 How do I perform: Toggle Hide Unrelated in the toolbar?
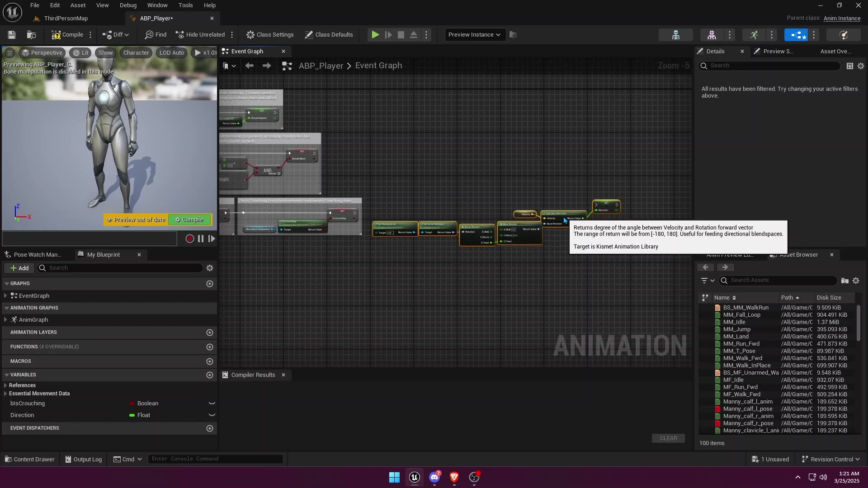[200, 34]
